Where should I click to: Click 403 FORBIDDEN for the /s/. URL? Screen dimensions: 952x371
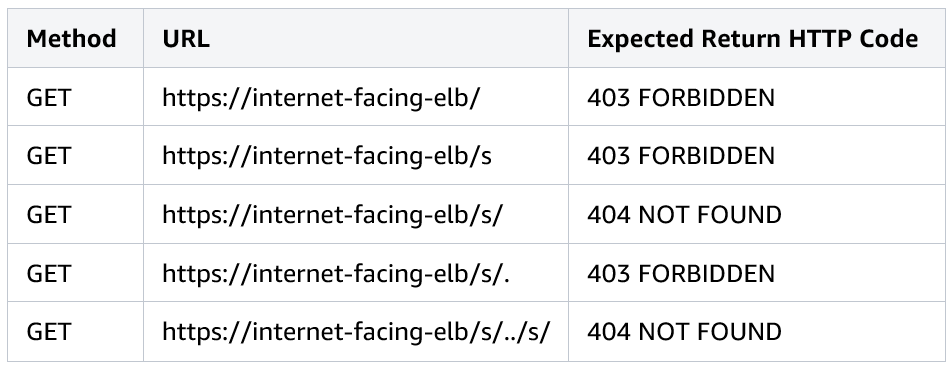pyautogui.click(x=681, y=273)
